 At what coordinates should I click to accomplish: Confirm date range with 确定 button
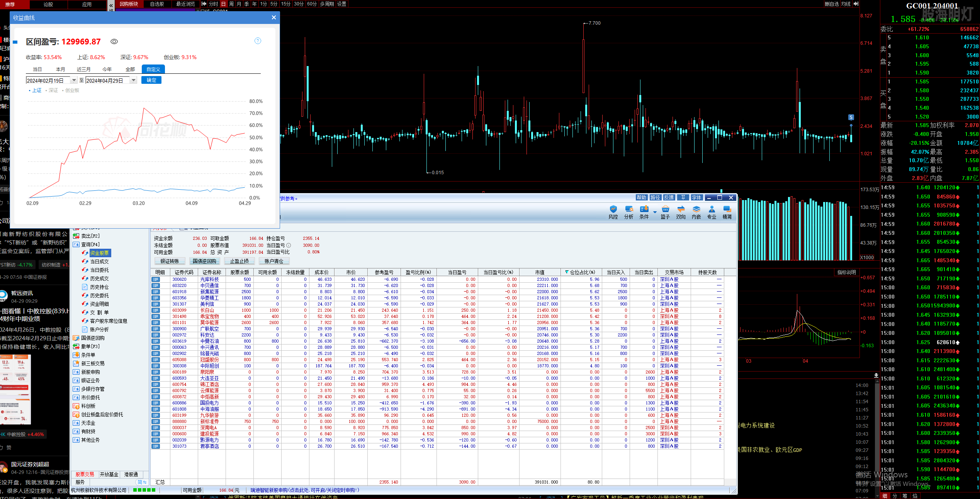pyautogui.click(x=151, y=80)
